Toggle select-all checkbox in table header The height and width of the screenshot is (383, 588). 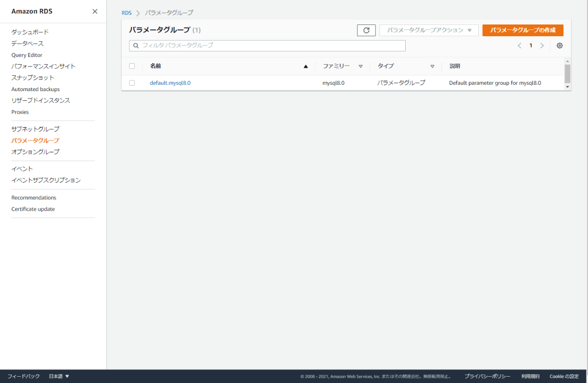tap(132, 66)
